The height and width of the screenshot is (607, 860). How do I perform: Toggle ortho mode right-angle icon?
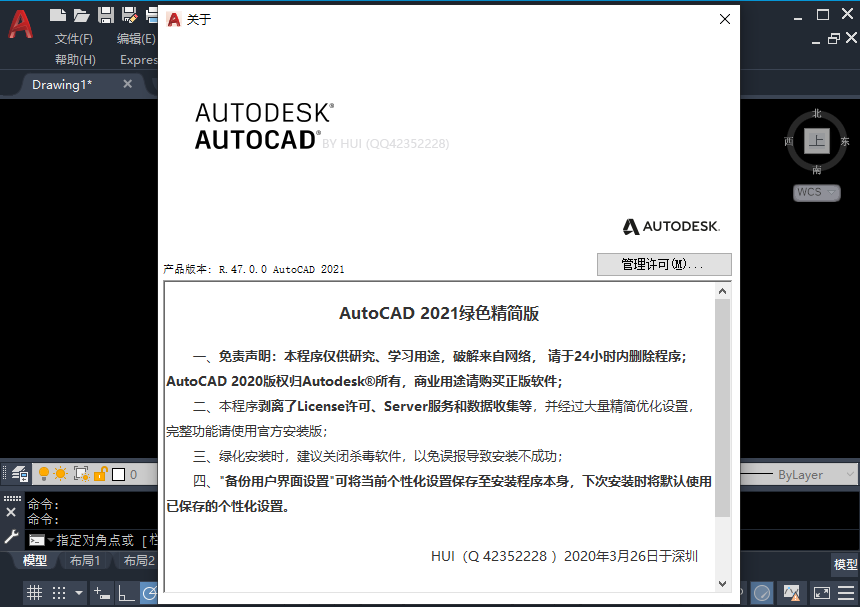coord(126,593)
